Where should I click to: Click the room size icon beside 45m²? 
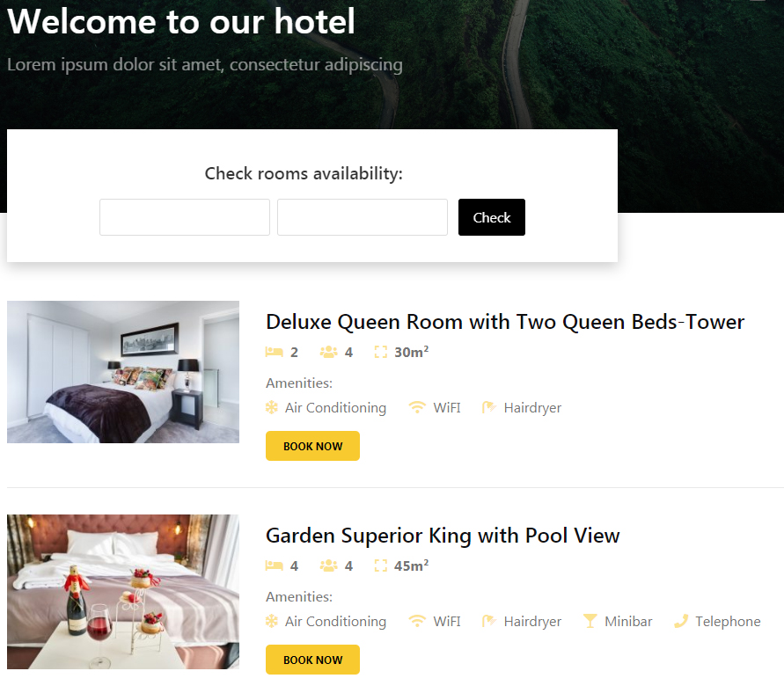380,565
